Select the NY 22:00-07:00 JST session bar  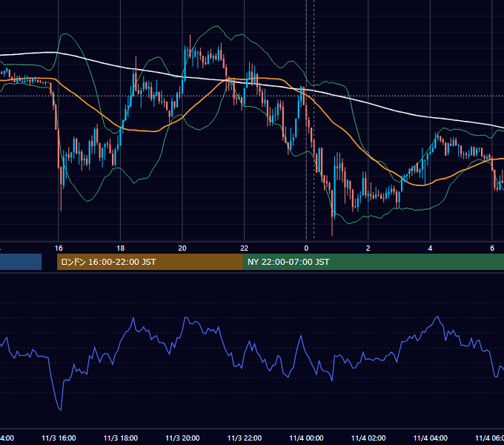(x=373, y=262)
